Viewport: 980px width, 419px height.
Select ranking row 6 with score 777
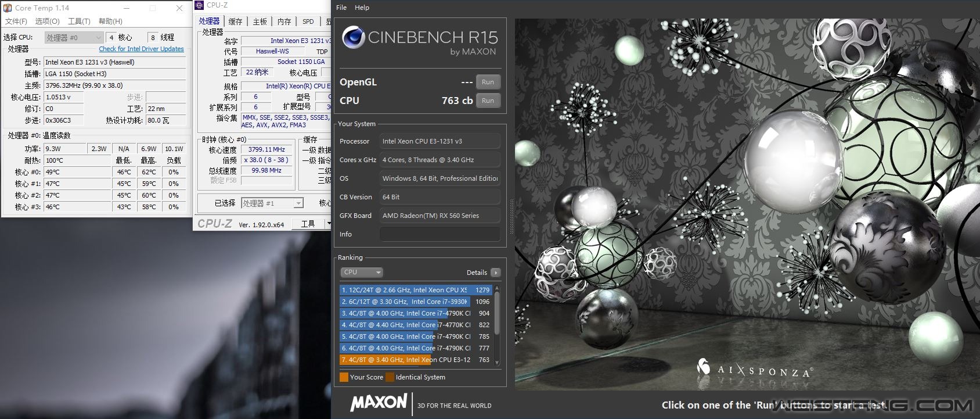point(416,348)
